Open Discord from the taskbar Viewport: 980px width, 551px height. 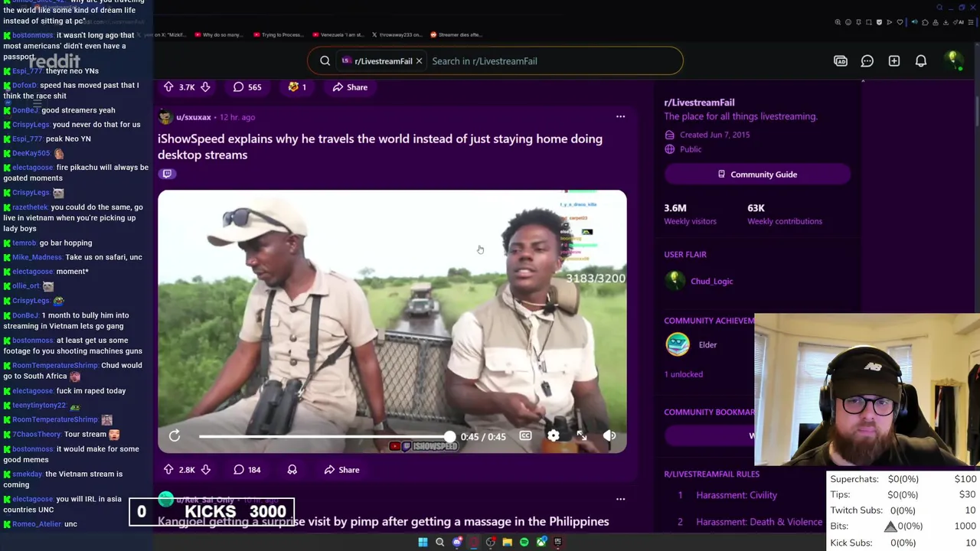coord(457,542)
